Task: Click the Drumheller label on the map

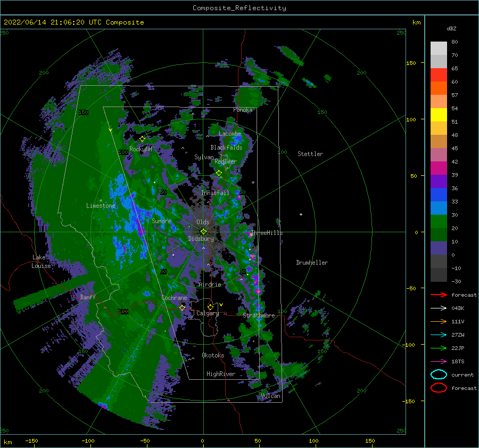Action: (x=312, y=263)
